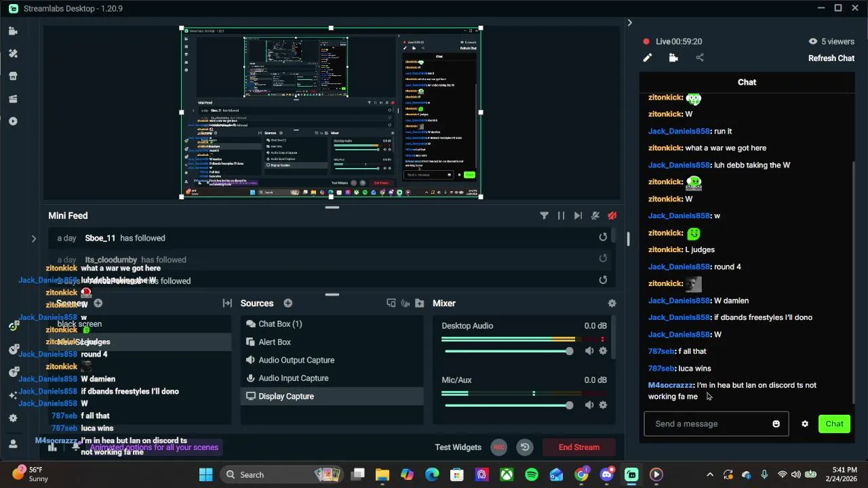The height and width of the screenshot is (488, 868).
Task: Select the Chat Box (1) source
Action: (332, 324)
